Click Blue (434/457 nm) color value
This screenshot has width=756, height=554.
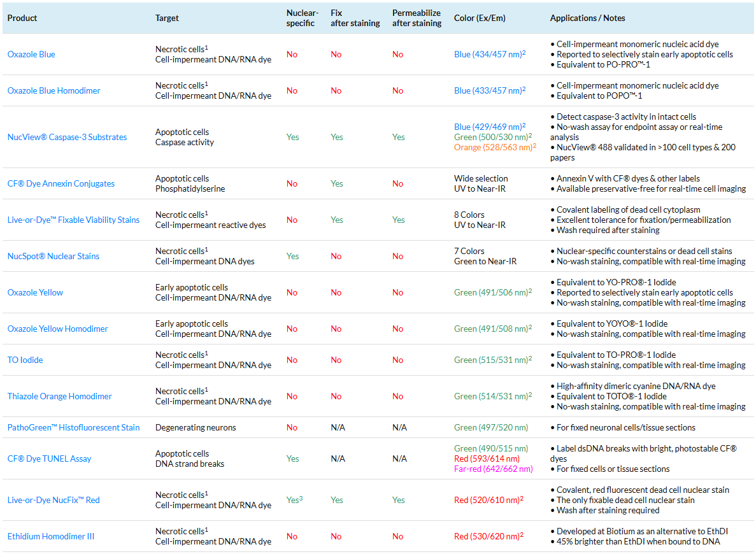click(x=490, y=55)
